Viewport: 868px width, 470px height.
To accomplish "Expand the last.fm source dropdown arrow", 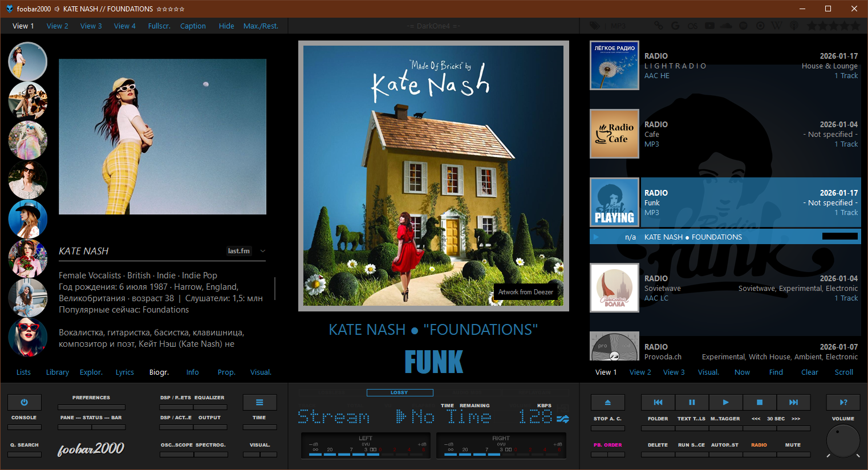I will coord(262,251).
